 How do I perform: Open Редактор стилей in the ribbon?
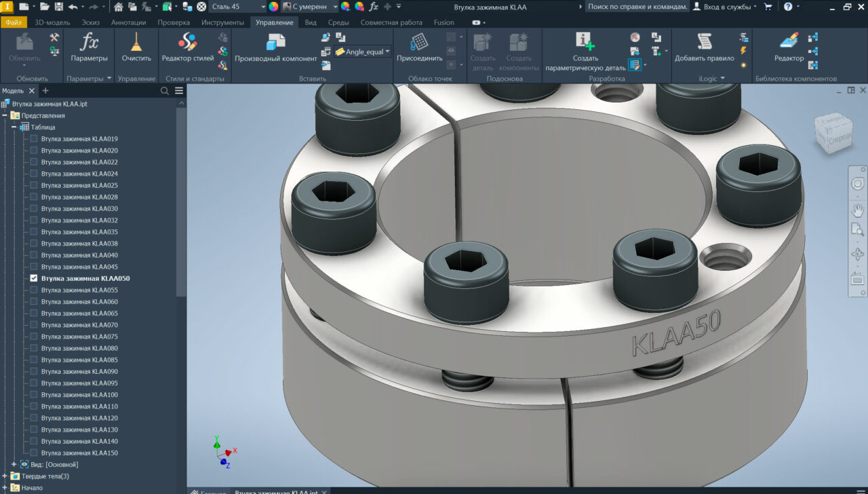[188, 43]
